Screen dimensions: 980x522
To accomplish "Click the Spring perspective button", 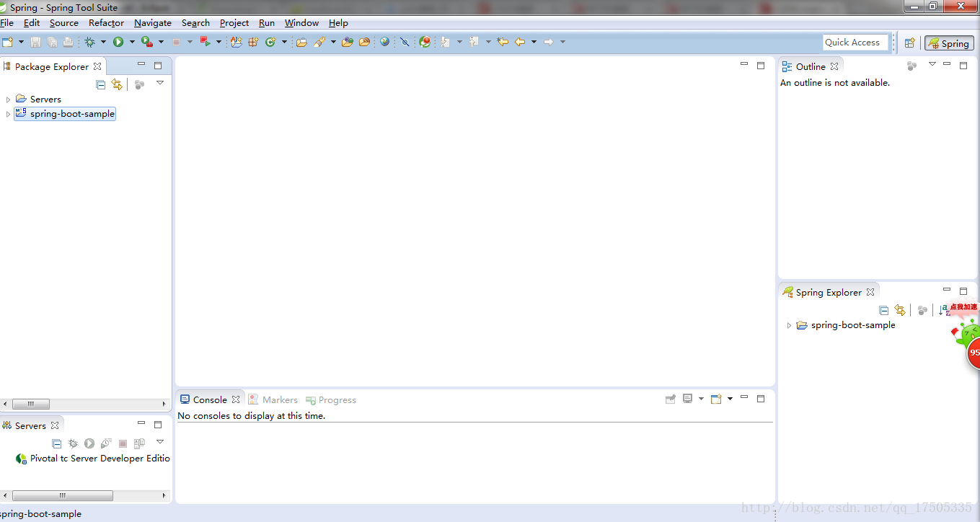I will click(x=949, y=43).
